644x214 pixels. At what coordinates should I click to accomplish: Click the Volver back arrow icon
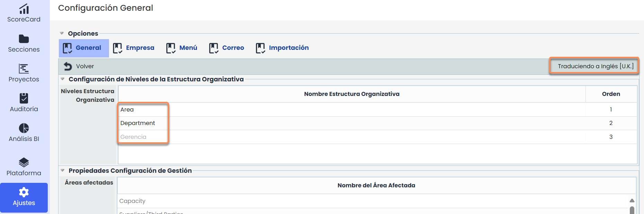[x=68, y=66]
